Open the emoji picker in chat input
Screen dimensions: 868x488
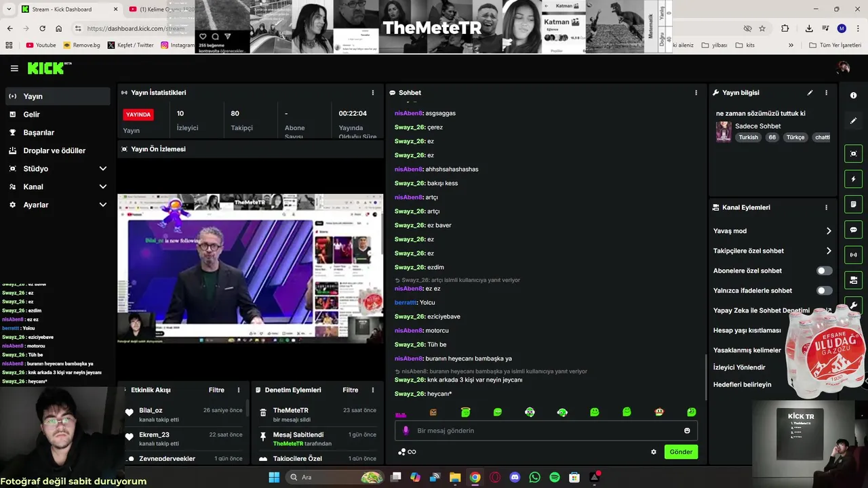tap(687, 430)
